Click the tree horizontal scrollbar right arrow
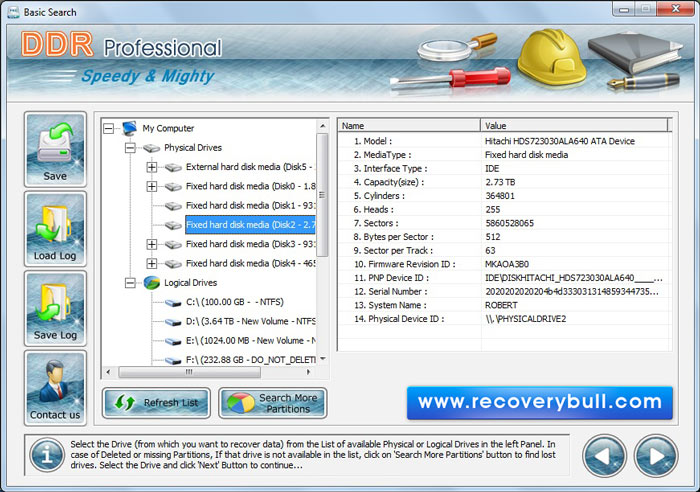Screen dimensions: 700x492 pyautogui.click(x=308, y=372)
